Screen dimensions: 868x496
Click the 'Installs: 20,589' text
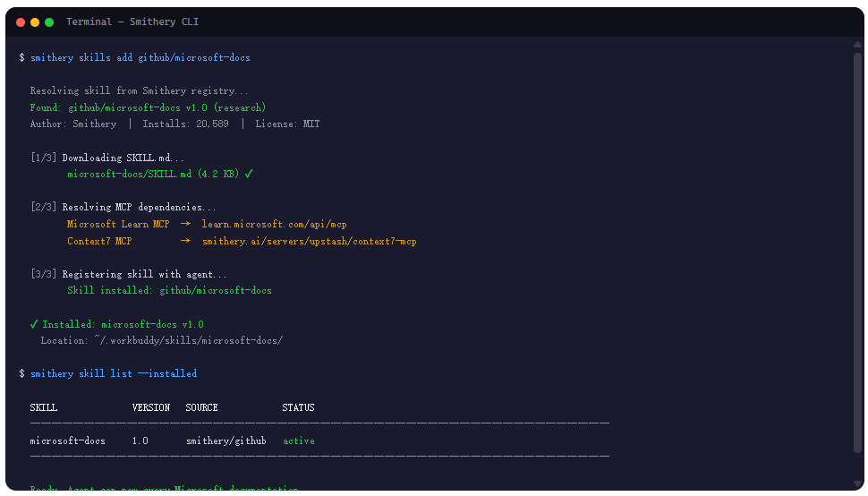pyautogui.click(x=185, y=124)
